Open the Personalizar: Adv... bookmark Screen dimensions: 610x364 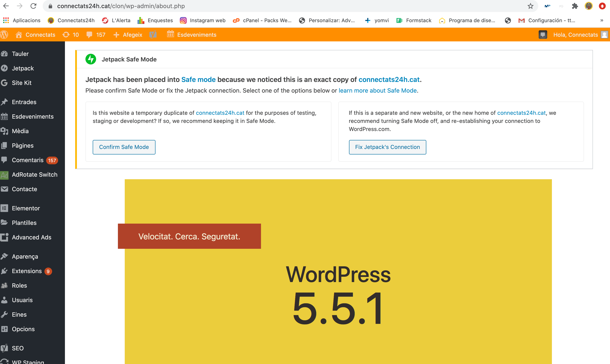[x=327, y=20]
